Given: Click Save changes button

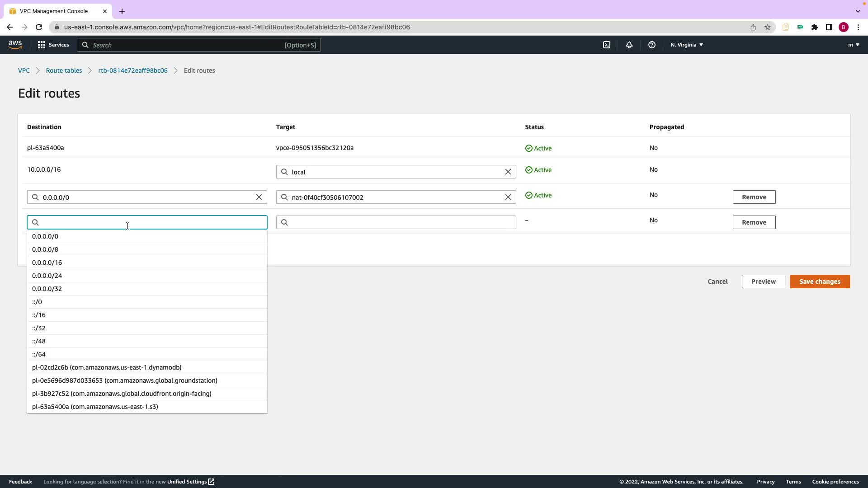Looking at the screenshot, I should coord(819,282).
